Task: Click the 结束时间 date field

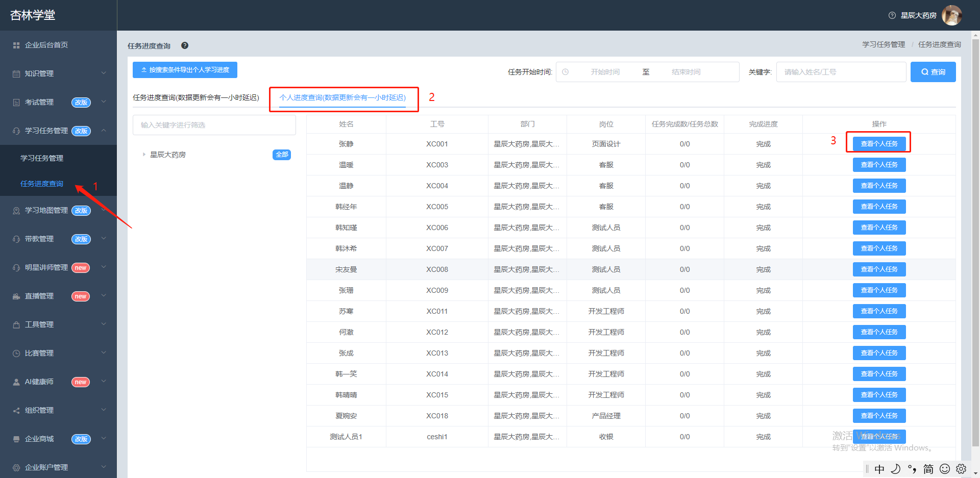Action: click(x=686, y=72)
